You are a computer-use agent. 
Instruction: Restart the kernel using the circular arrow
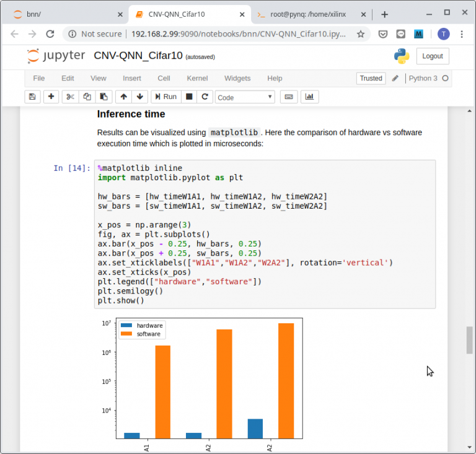point(205,97)
